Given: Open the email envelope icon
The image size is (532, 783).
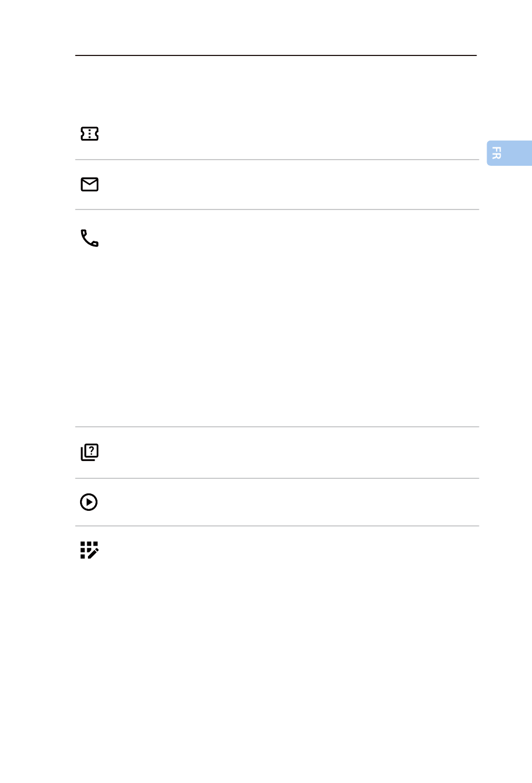Looking at the screenshot, I should [90, 184].
